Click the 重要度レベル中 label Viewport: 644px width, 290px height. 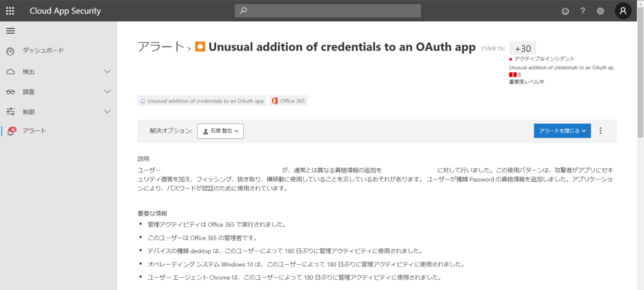527,82
